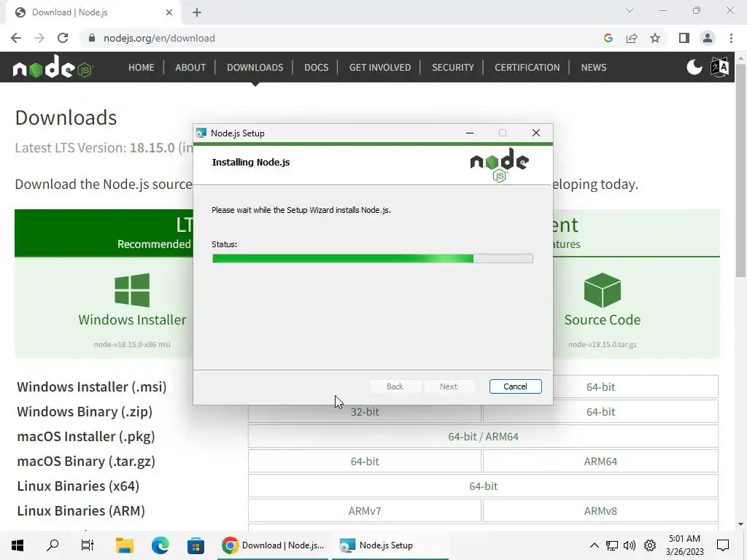The width and height of the screenshot is (747, 560).
Task: Download macOS Binary ARM64
Action: tap(600, 461)
